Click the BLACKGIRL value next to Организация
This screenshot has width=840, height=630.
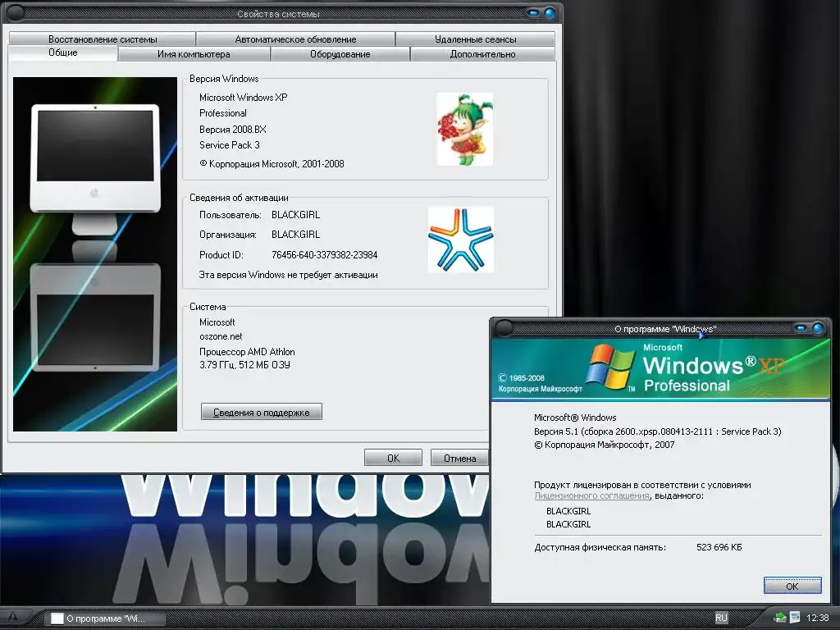pyautogui.click(x=295, y=235)
